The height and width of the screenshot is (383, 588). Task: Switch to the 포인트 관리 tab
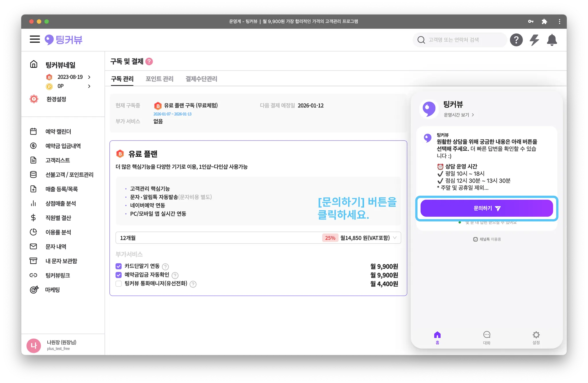(159, 79)
